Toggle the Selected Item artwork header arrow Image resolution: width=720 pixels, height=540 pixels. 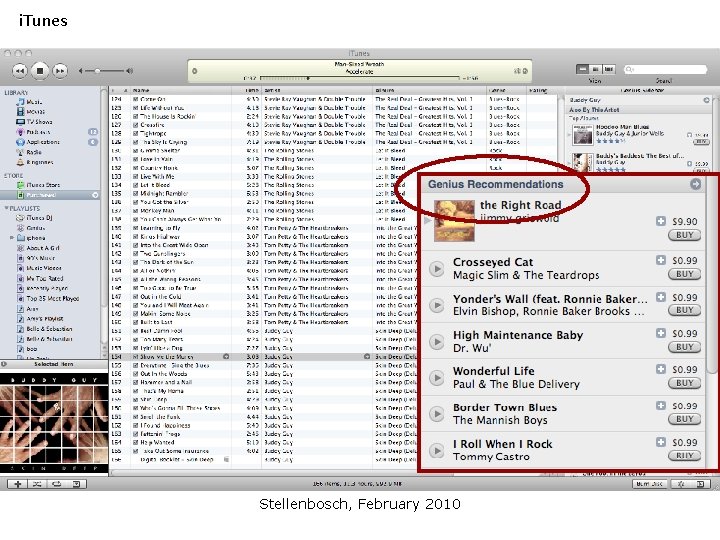pos(4,364)
